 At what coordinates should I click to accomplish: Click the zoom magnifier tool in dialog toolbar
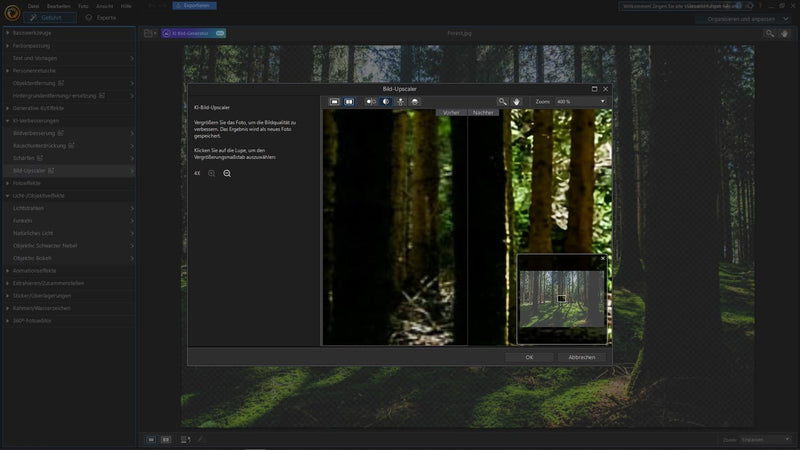[x=503, y=101]
